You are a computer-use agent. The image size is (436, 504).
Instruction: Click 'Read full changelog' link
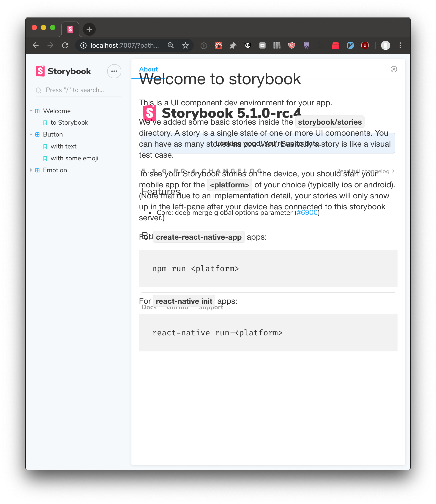365,171
